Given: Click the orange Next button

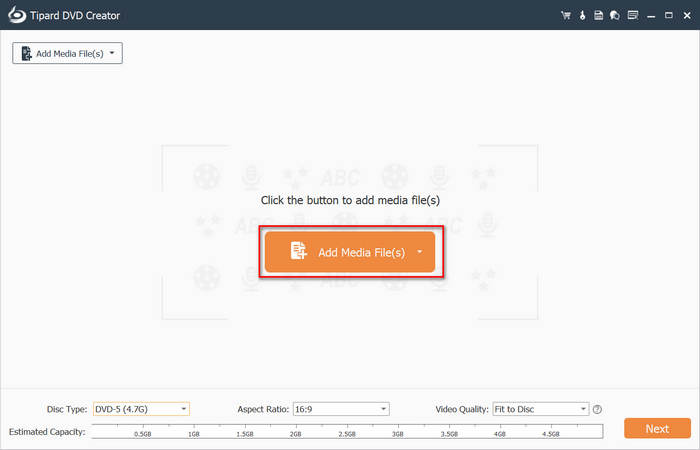Looking at the screenshot, I should point(657,429).
